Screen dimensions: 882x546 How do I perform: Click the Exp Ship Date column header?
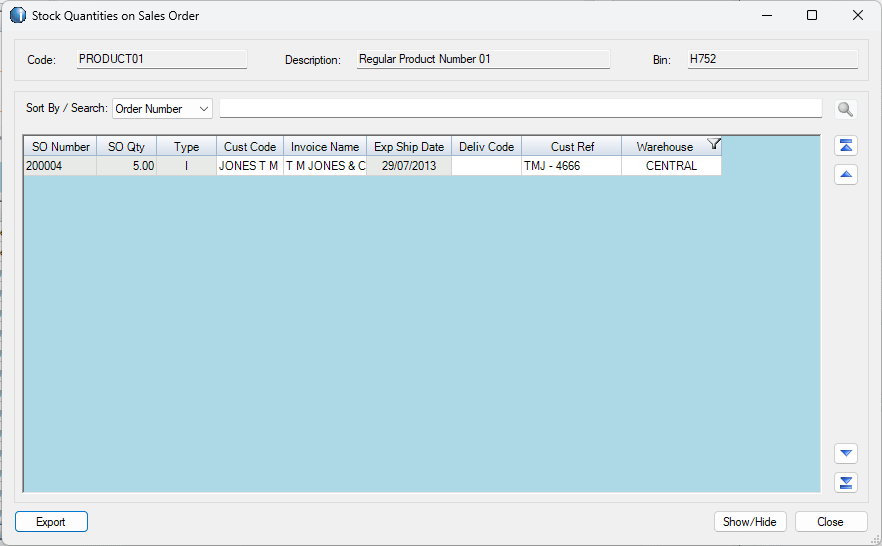(409, 147)
